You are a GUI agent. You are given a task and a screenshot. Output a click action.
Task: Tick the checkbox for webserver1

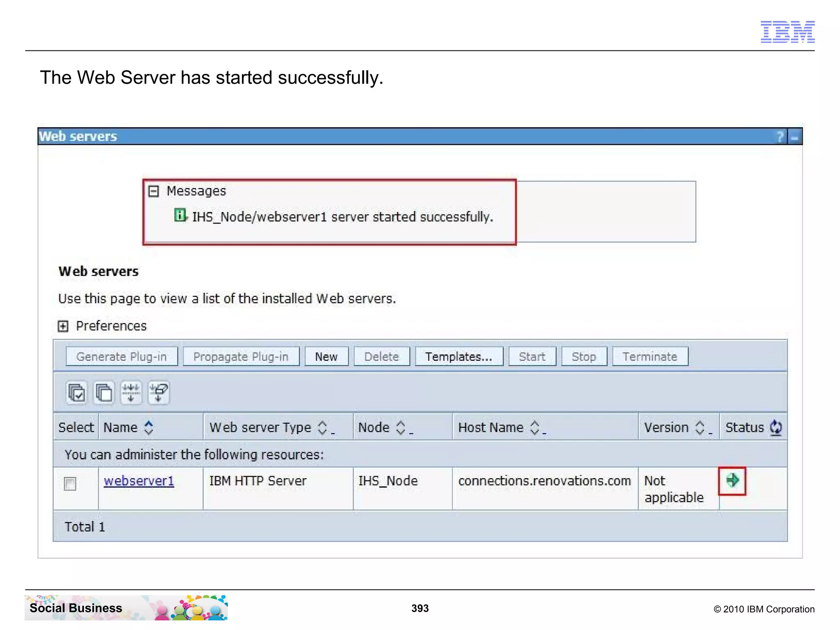[x=70, y=484]
